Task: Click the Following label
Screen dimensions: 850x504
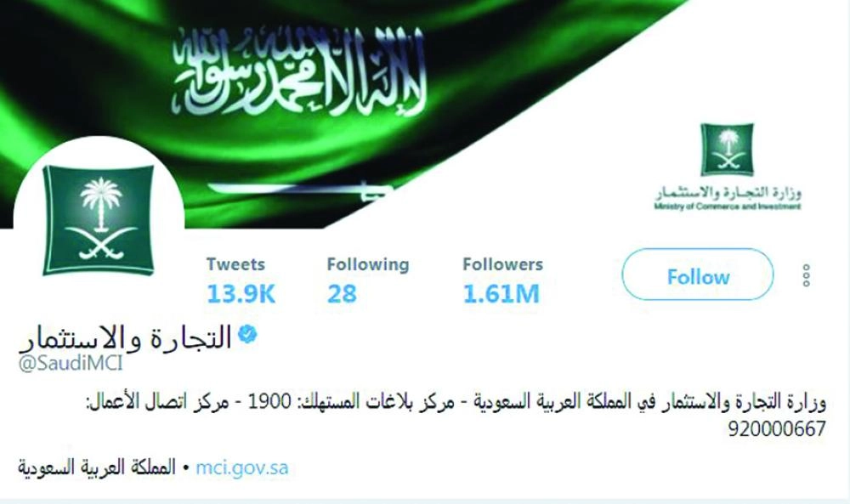Action: (x=368, y=265)
